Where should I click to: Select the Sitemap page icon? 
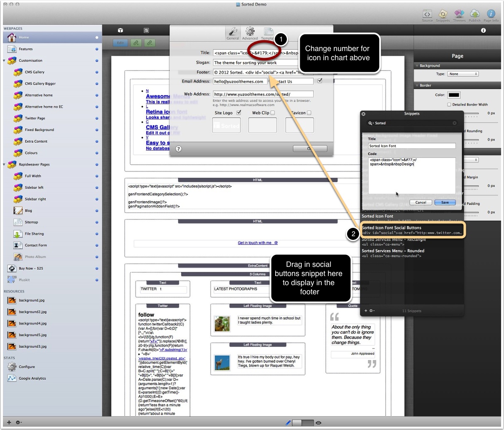point(18,222)
